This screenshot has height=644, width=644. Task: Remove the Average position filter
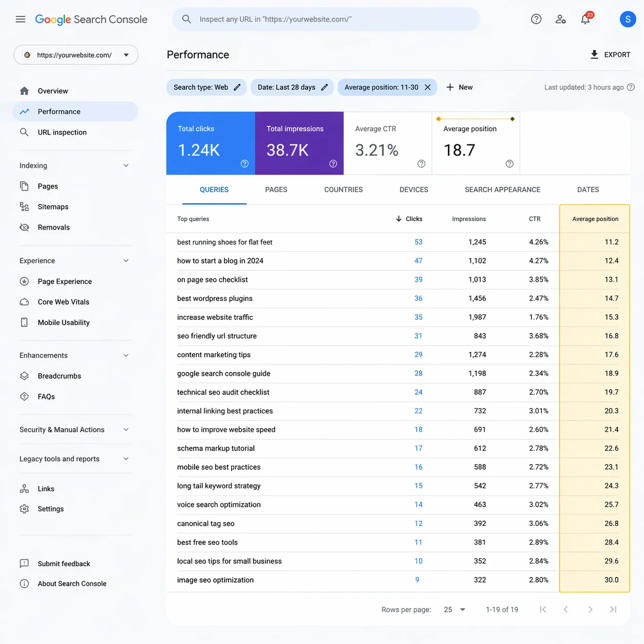coord(428,87)
